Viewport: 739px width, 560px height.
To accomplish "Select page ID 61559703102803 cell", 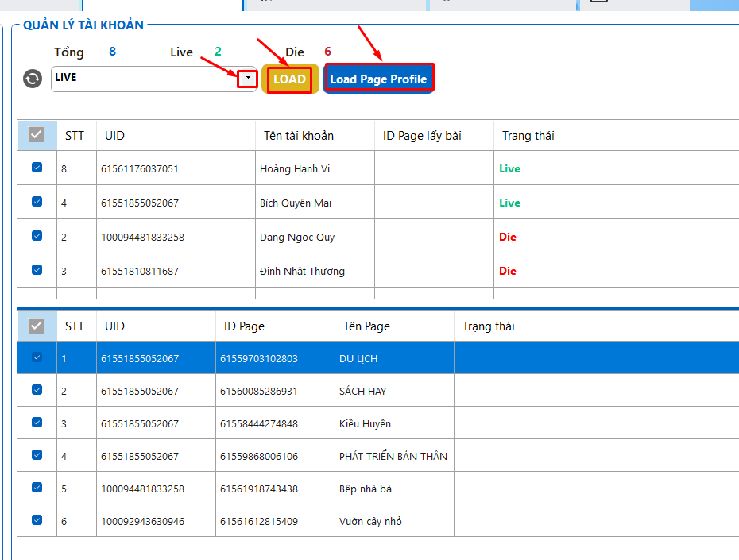I will tap(275, 358).
